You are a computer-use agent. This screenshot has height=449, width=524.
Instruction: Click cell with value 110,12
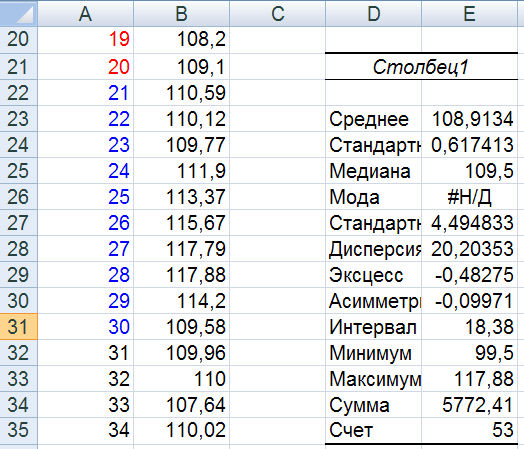tap(181, 119)
